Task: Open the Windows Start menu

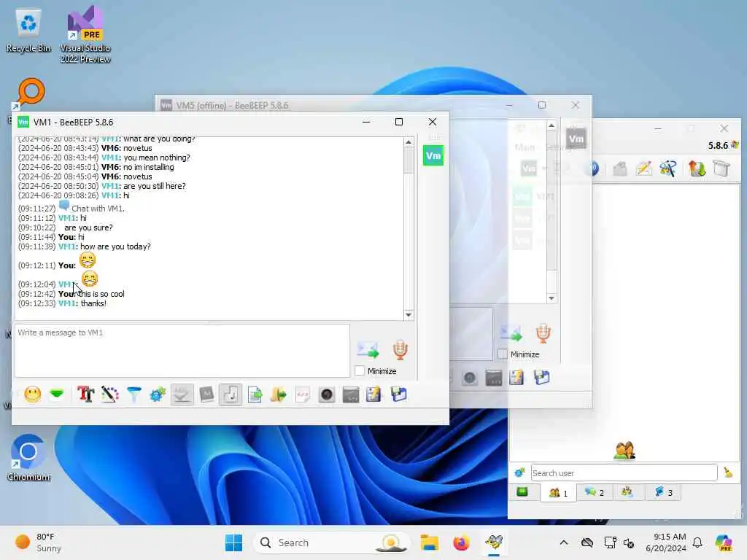Action: (x=233, y=542)
